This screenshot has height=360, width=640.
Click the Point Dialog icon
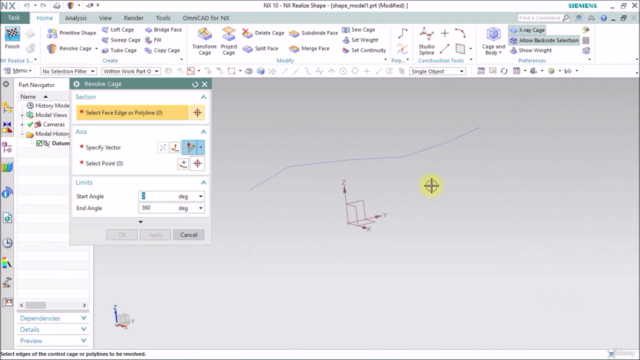183,164
